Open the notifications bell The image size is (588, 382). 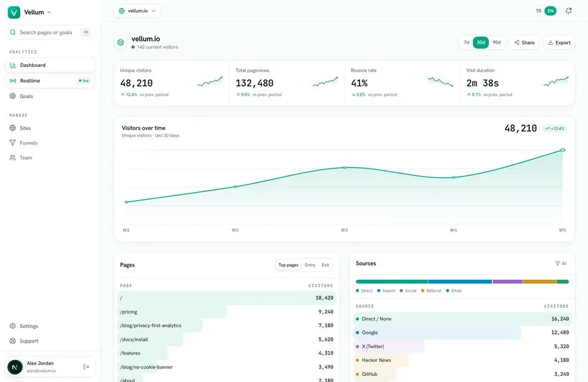(569, 11)
